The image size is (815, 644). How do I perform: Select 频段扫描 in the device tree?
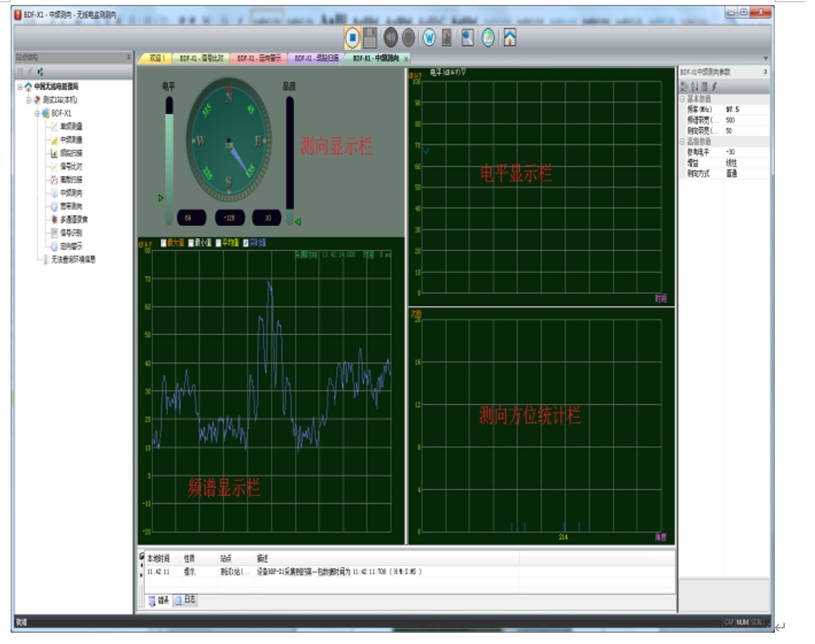(71, 153)
